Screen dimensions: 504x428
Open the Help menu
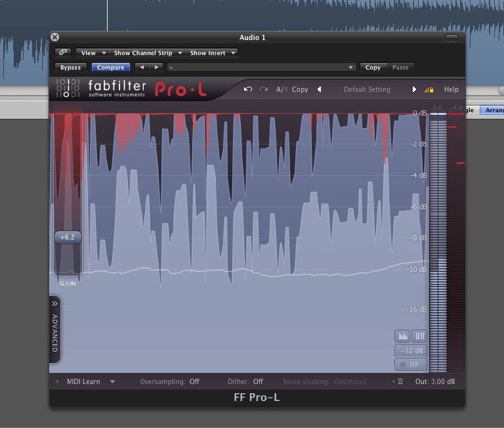click(451, 89)
